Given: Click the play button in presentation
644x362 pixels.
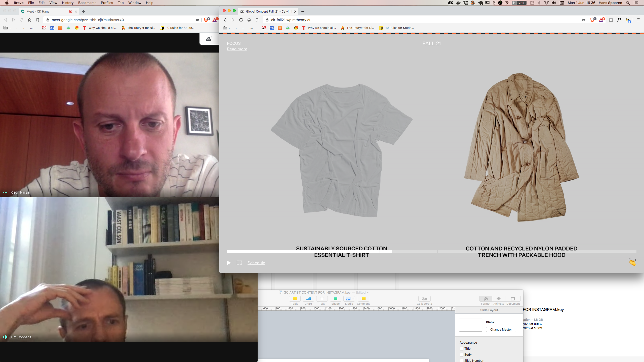Looking at the screenshot, I should pyautogui.click(x=229, y=263).
